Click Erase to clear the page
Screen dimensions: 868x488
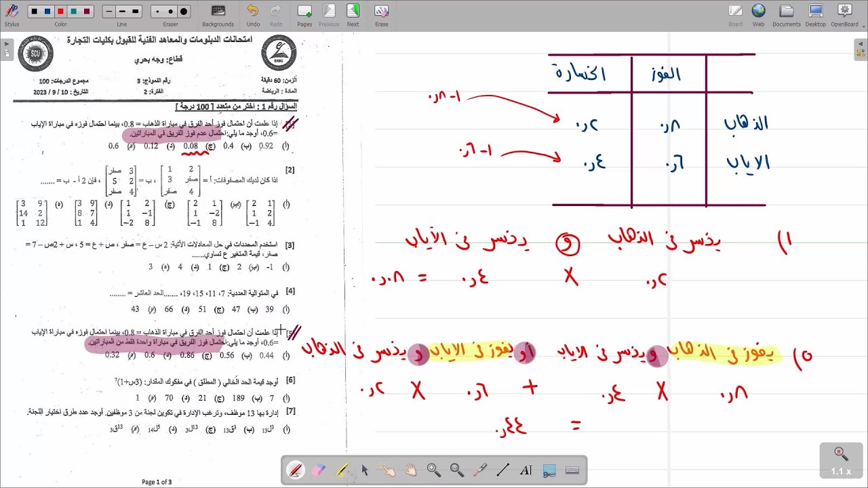click(x=382, y=15)
